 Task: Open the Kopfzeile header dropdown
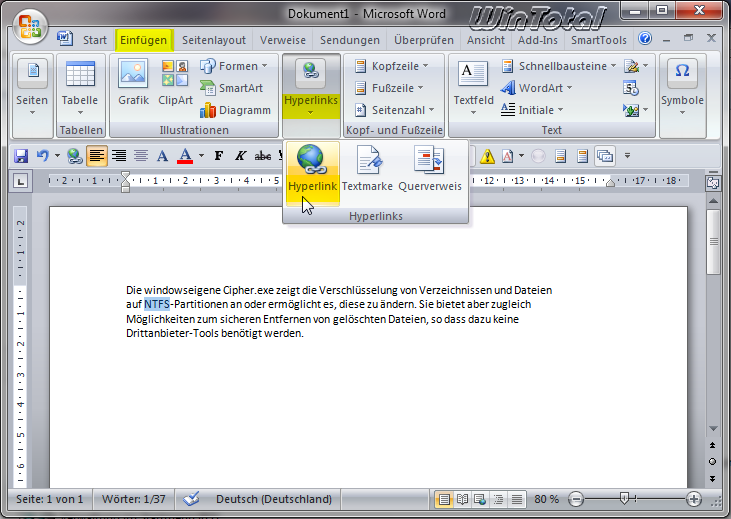pos(391,66)
